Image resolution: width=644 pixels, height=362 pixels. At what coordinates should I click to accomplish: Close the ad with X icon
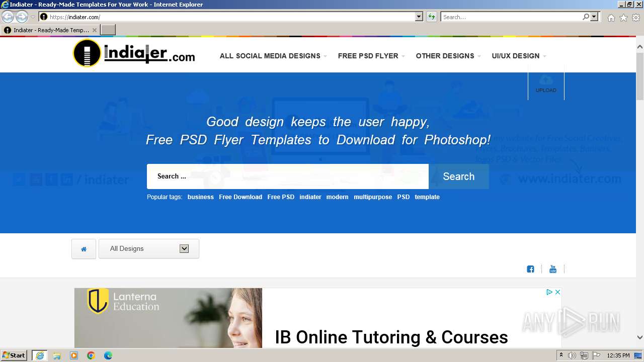coord(557,292)
